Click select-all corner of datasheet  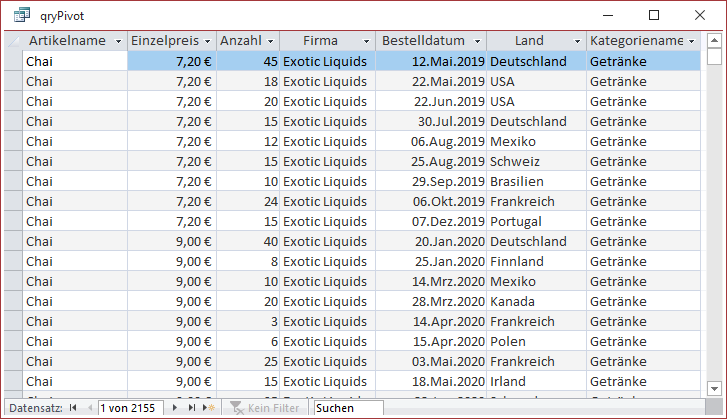pyautogui.click(x=13, y=41)
